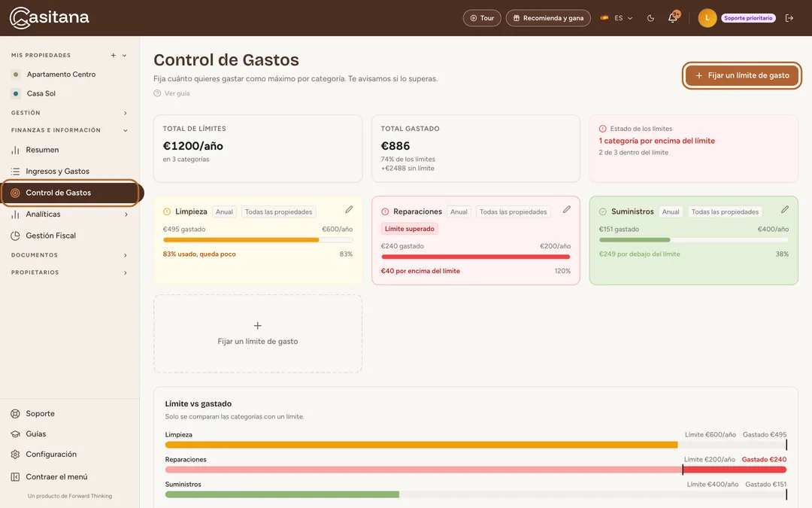Viewport: 812px width, 508px height.
Task: Click Fijar un límite de gasto button
Action: pos(741,76)
